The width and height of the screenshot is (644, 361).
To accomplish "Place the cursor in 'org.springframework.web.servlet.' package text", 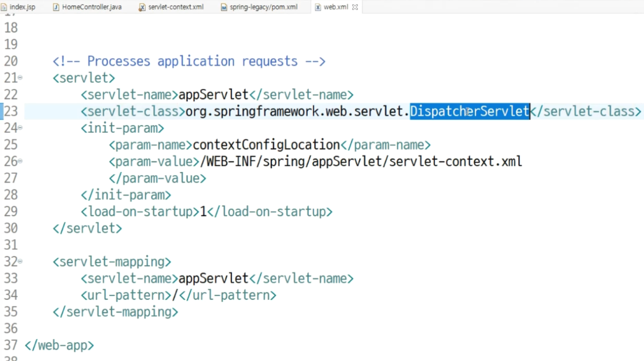I will tap(297, 111).
